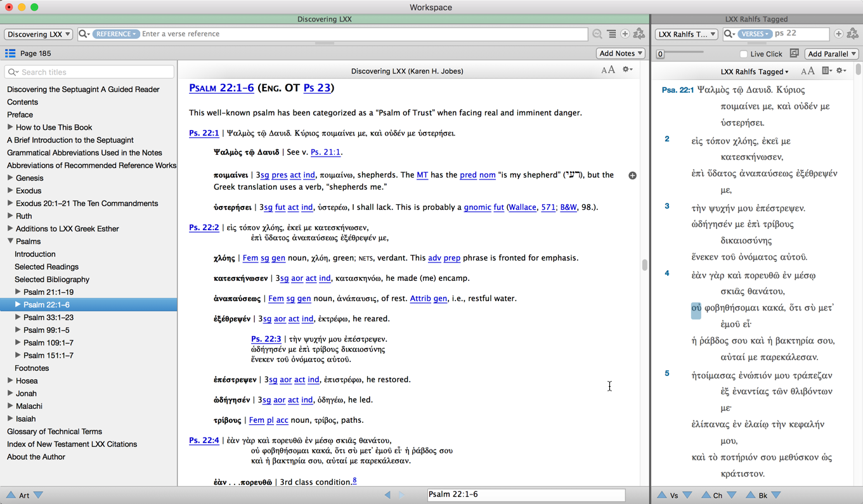Open the Add Notes dropdown
863x504 pixels.
620,54
